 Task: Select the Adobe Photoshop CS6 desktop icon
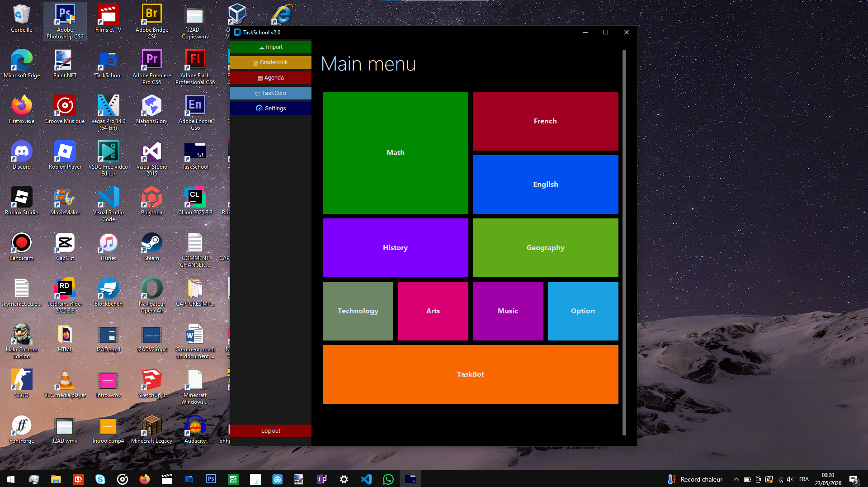tap(65, 21)
